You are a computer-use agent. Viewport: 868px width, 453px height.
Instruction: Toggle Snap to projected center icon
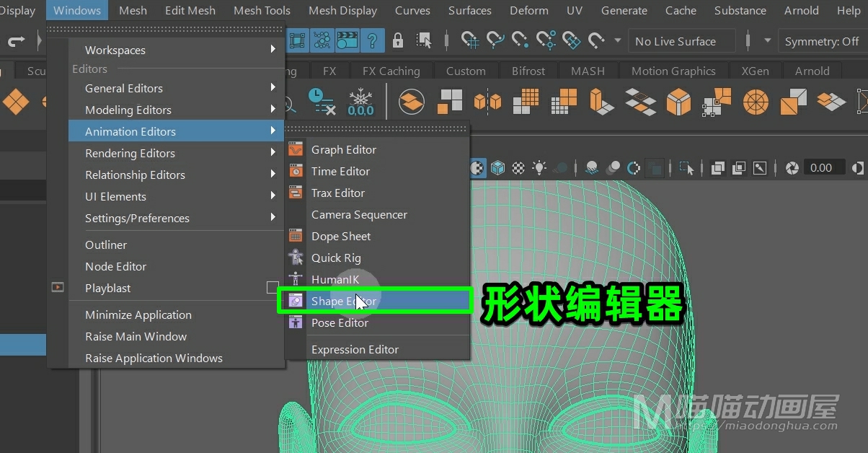pyautogui.click(x=546, y=40)
